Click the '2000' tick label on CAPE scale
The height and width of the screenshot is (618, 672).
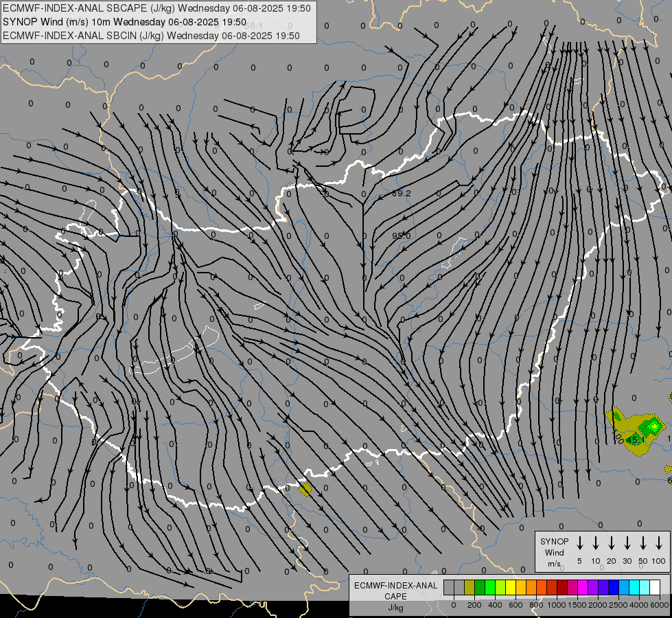[x=597, y=605]
